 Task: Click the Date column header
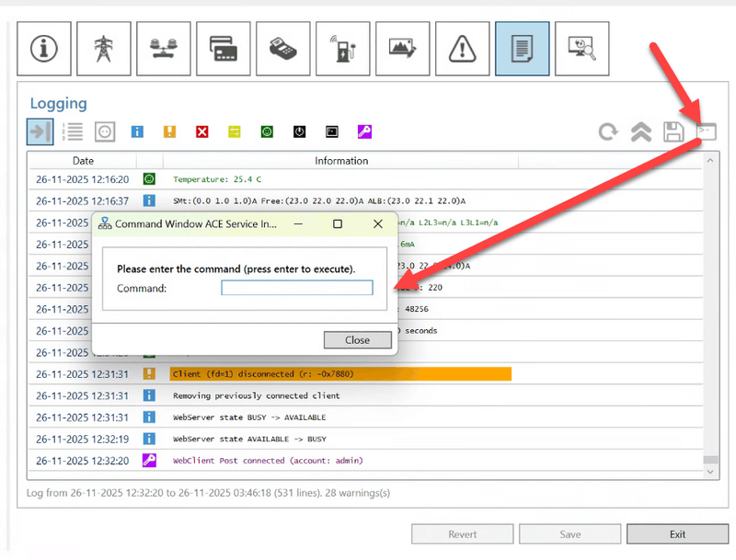click(x=83, y=161)
